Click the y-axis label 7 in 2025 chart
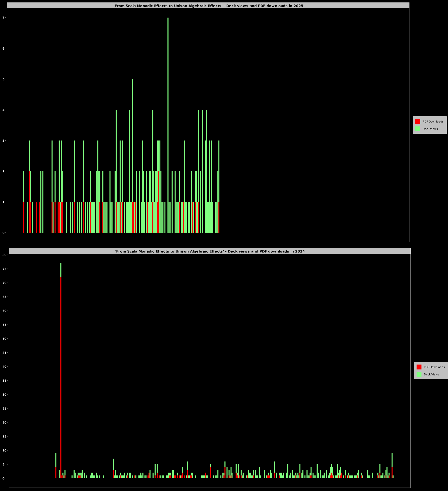The width and height of the screenshot is (448, 491). click(x=3, y=18)
